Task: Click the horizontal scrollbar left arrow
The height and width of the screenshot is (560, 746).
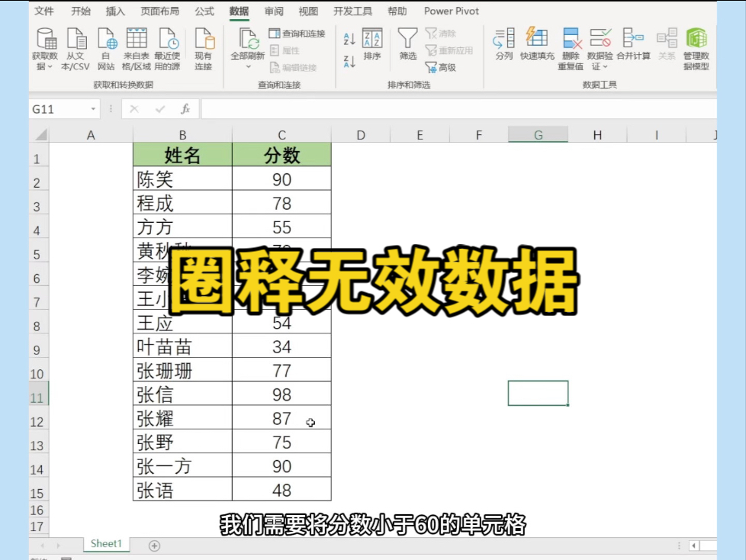Action: click(694, 546)
